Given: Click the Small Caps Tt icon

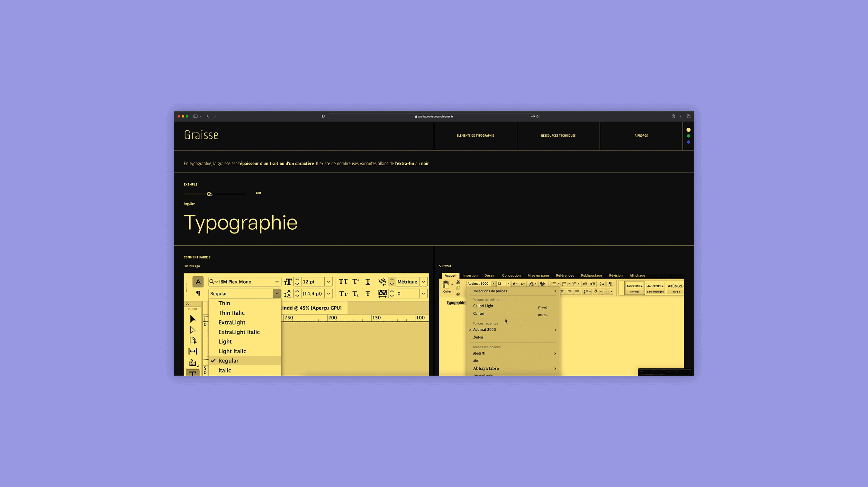Looking at the screenshot, I should point(343,294).
